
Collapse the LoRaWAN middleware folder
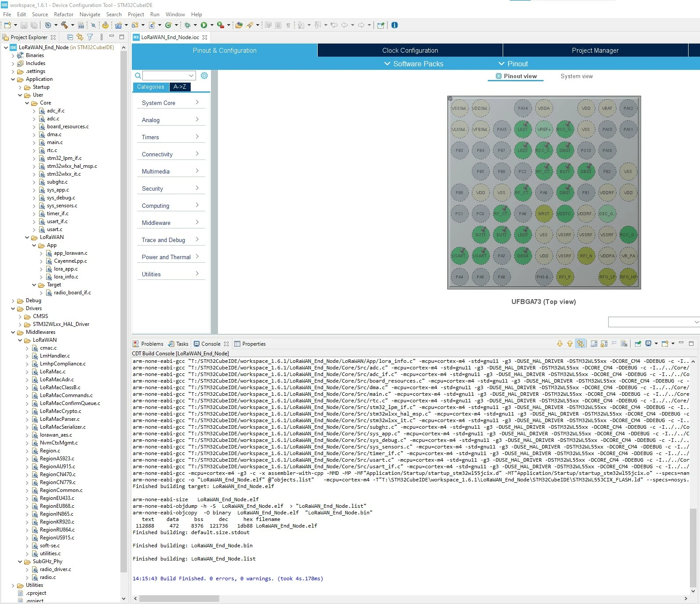pyautogui.click(x=20, y=340)
